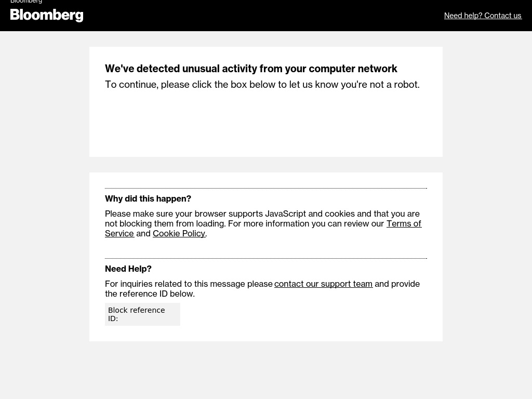Click the 'Need Help?' section heading
The height and width of the screenshot is (399, 532).
[x=128, y=269]
